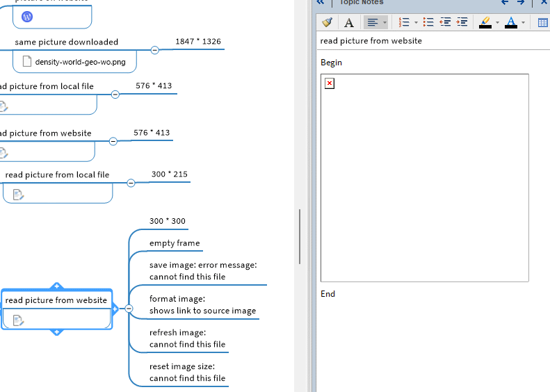Open the numbered list dropdown arrow
This screenshot has height=392, width=550.
point(416,22)
